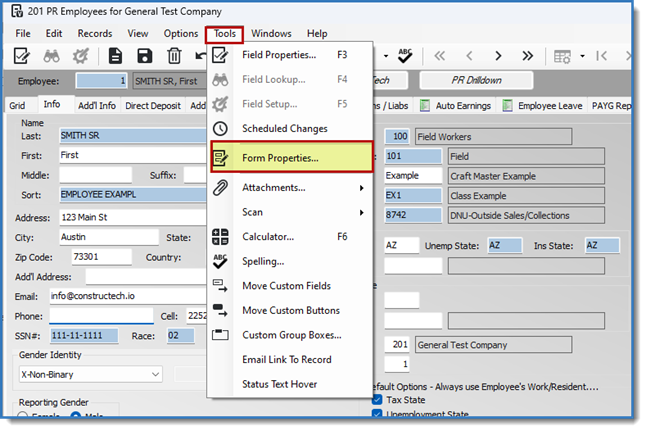The width and height of the screenshot is (646, 431).
Task: Click the Race field
Action: (180, 335)
